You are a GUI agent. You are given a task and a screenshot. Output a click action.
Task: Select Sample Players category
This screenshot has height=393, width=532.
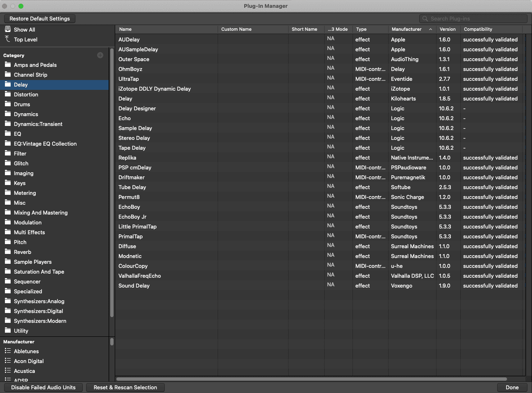(x=55, y=262)
